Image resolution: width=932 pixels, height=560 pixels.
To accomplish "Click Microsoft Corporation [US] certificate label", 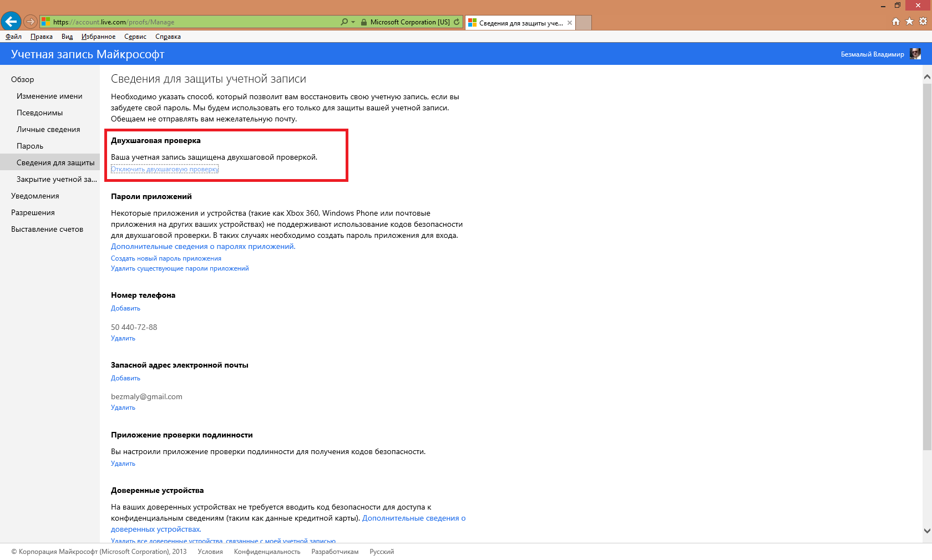I will [410, 22].
